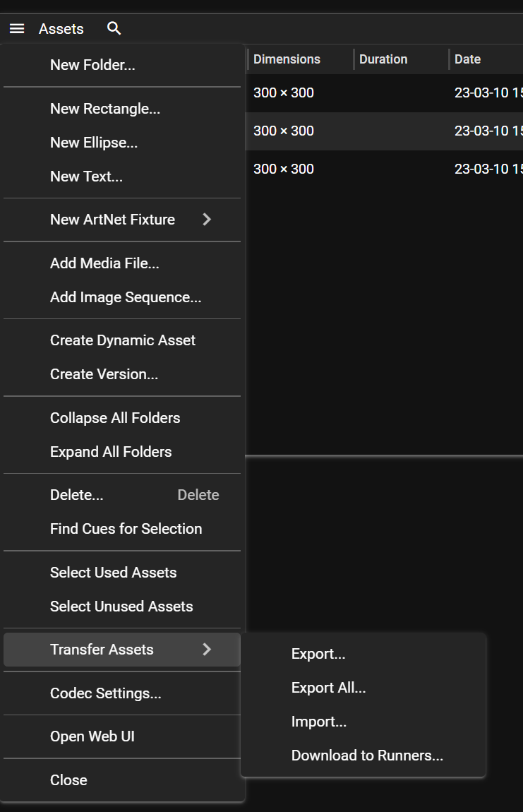Select third row 300 × 300 dimensions
The height and width of the screenshot is (812, 523).
click(284, 169)
